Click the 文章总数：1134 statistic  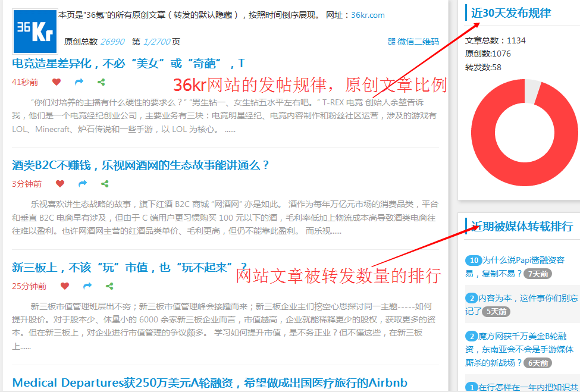point(496,40)
